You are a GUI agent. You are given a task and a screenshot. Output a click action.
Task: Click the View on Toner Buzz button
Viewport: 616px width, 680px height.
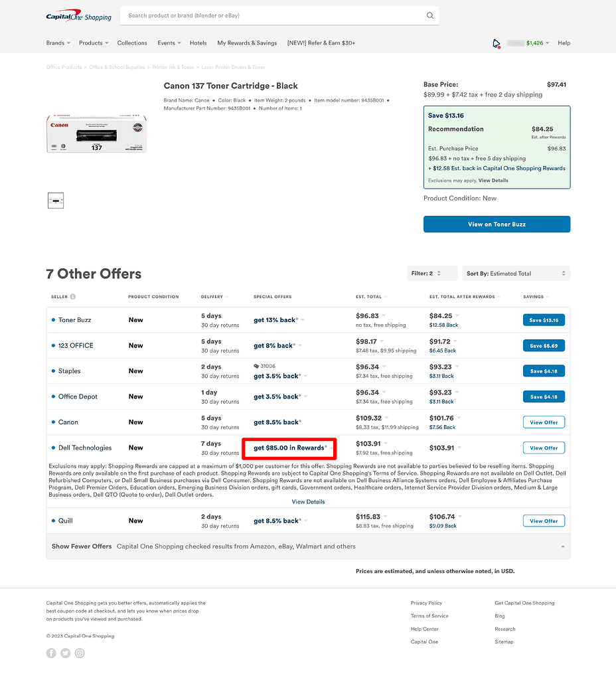click(497, 224)
